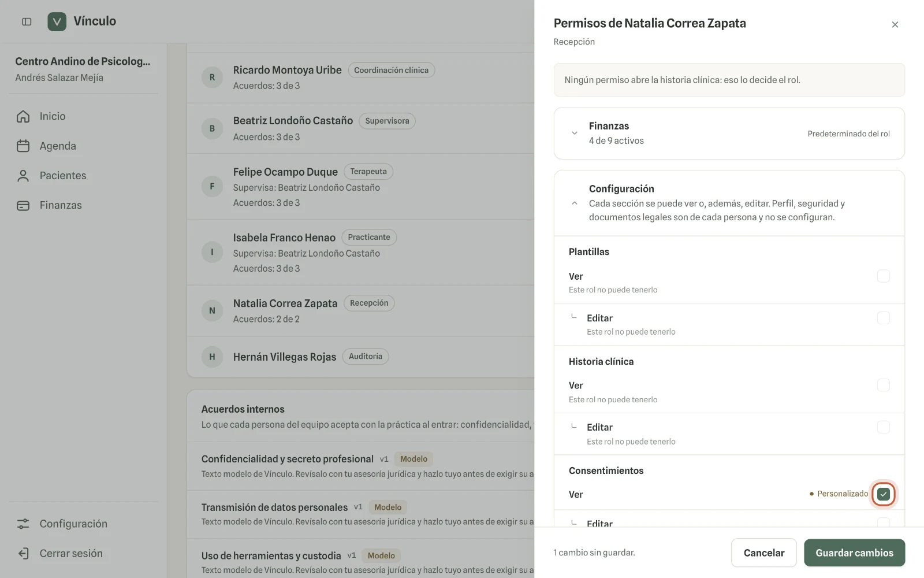924x578 pixels.
Task: Check Editar under Plantillas
Action: (x=883, y=318)
